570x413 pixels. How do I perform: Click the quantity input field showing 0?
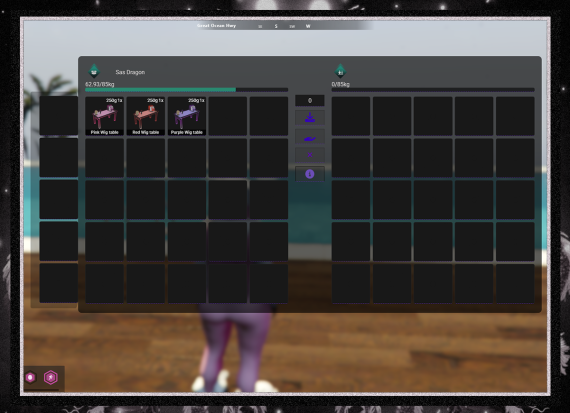(310, 101)
